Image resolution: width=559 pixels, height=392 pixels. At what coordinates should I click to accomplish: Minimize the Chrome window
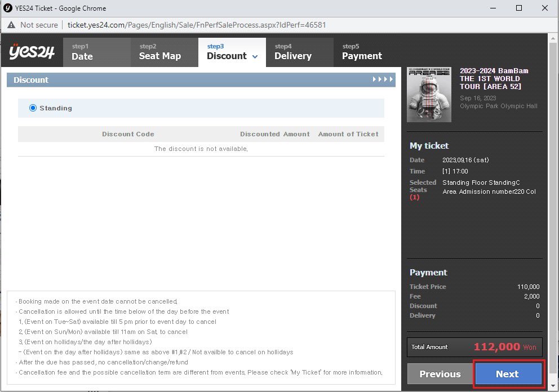pyautogui.click(x=493, y=8)
